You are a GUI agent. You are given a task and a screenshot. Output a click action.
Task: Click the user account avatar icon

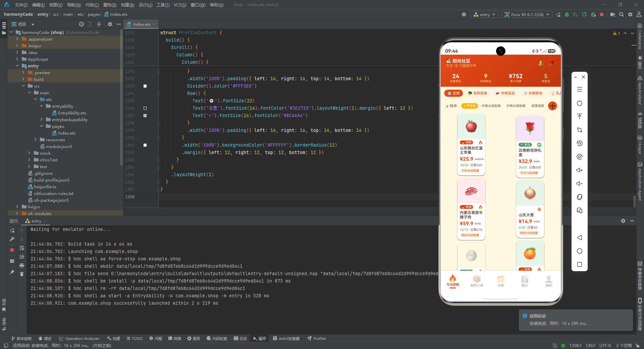tap(639, 15)
